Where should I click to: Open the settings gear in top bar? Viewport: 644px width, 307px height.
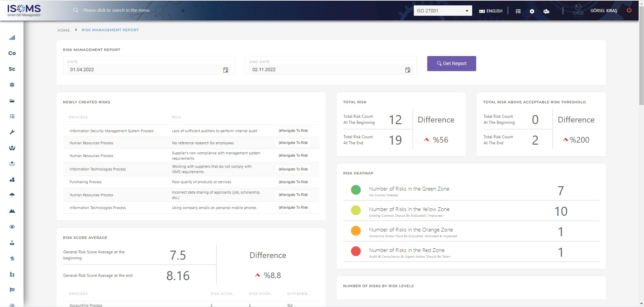point(532,11)
